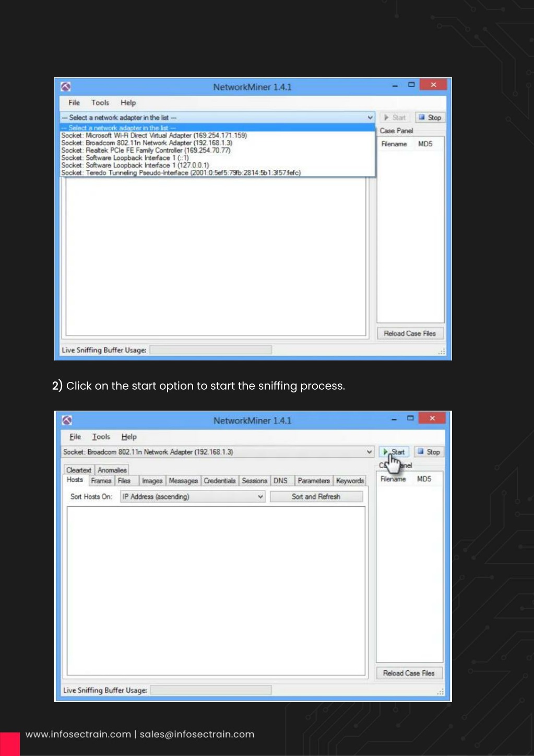Screen dimensions: 534x756
Task: Click the greyed-out Start button in the adapter-list window
Action: click(395, 118)
